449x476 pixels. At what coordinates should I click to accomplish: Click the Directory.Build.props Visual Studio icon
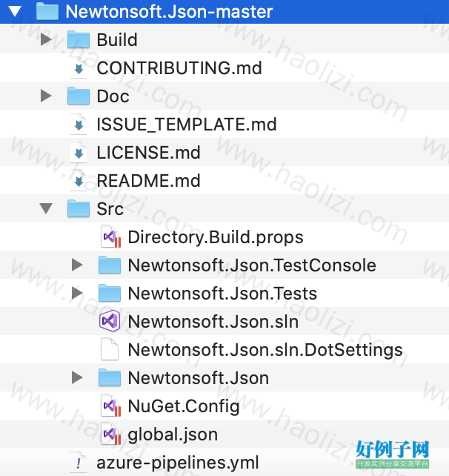[x=110, y=237]
